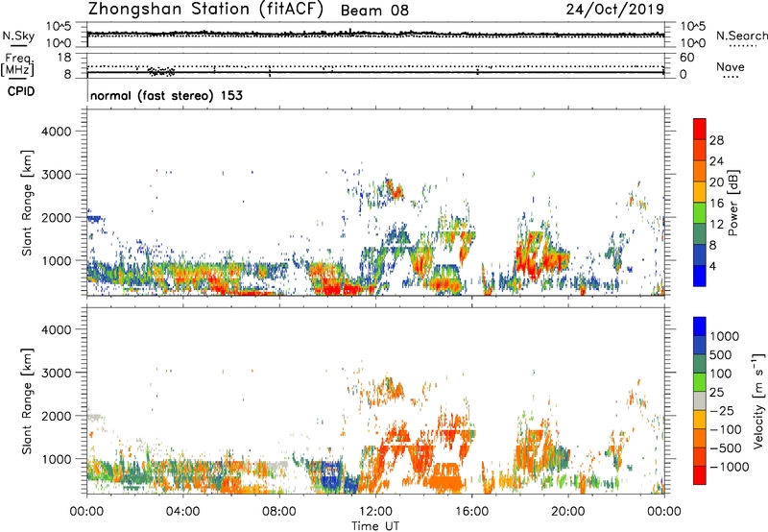Click the "Power [dB]" colorbar label
Screen dimensions: 768x532
pyautogui.click(x=733, y=203)
